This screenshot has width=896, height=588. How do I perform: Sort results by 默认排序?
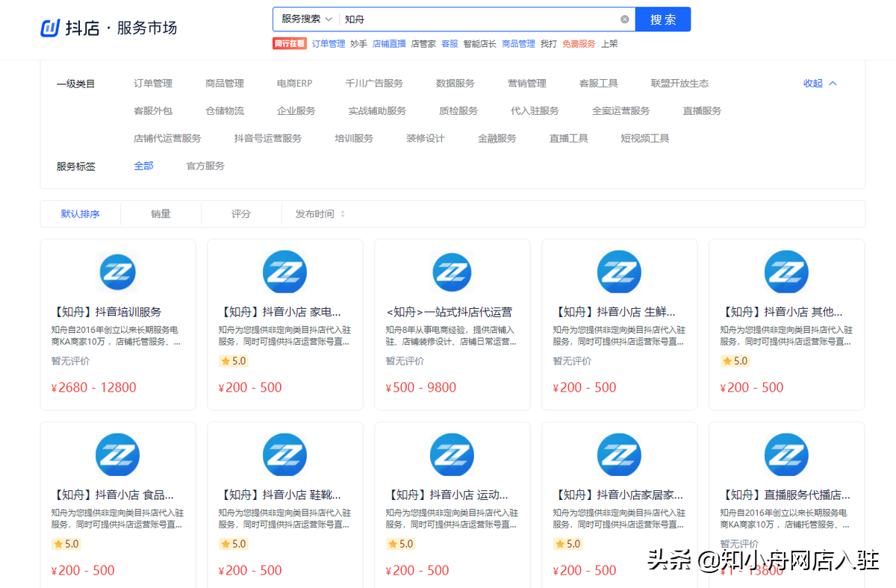pos(80,214)
